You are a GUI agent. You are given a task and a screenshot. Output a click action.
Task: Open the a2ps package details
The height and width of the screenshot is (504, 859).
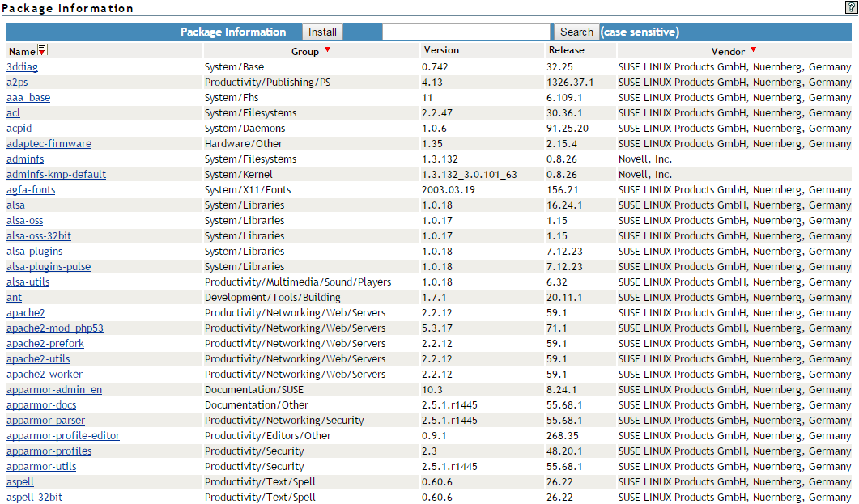coord(17,83)
